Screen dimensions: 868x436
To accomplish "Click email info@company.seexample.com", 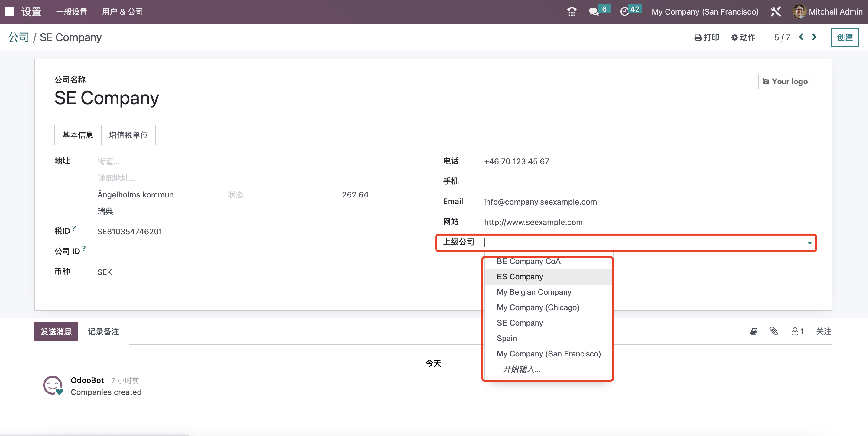I will (x=540, y=202).
